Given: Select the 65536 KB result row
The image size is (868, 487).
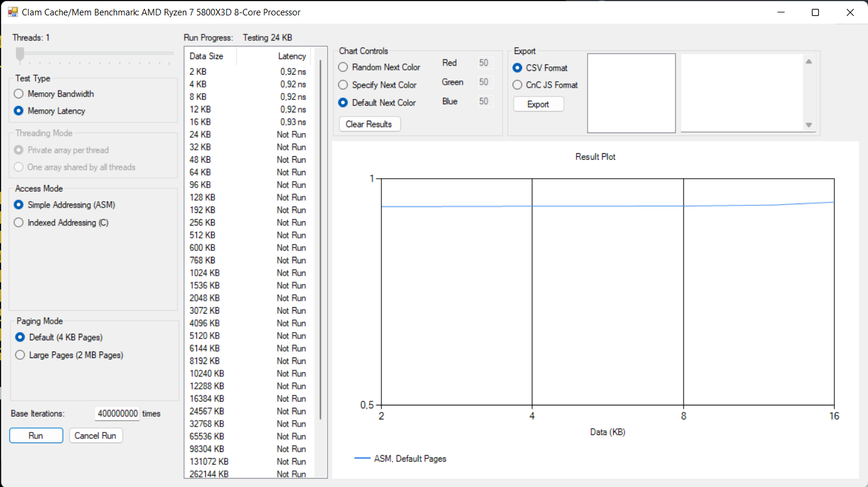Looking at the screenshot, I should coord(248,436).
